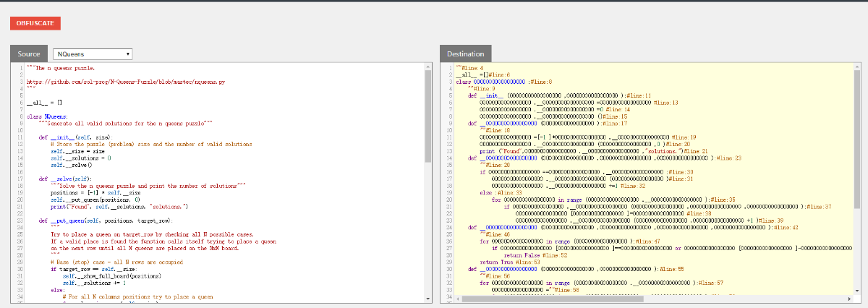
Task: Click the red OBFUSCATE button
Action: (35, 23)
